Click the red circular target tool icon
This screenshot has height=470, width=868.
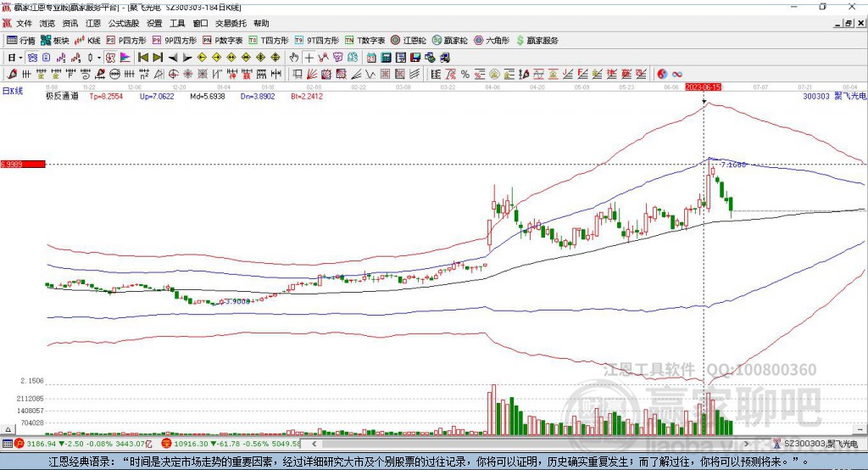pos(173,74)
